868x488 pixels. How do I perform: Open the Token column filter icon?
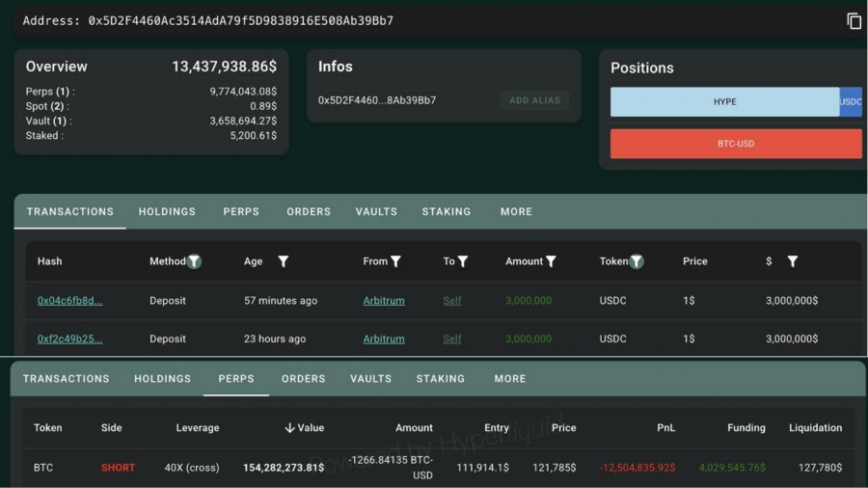637,261
